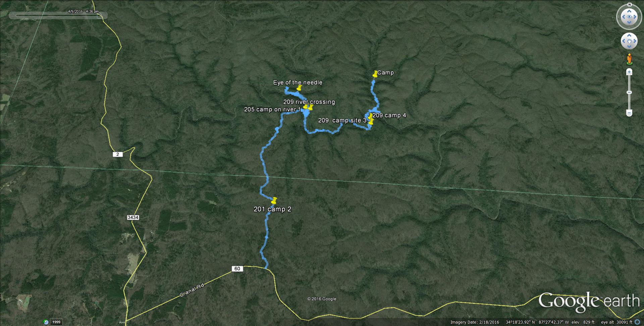Click the zoom slider handle

629,92
